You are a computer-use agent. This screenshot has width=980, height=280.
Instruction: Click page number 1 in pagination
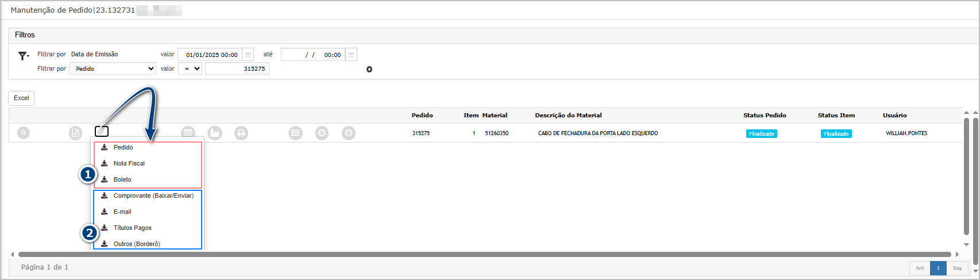(x=938, y=268)
